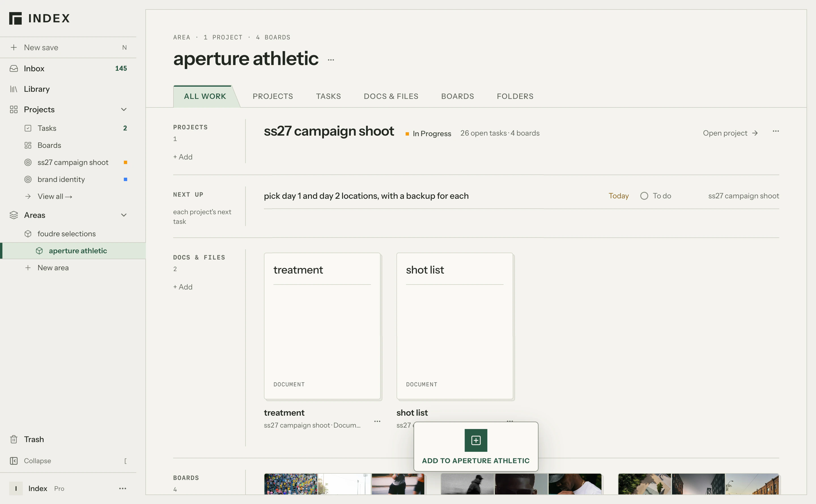The image size is (816, 504).
Task: Click the INDEX logo icon
Action: point(15,18)
